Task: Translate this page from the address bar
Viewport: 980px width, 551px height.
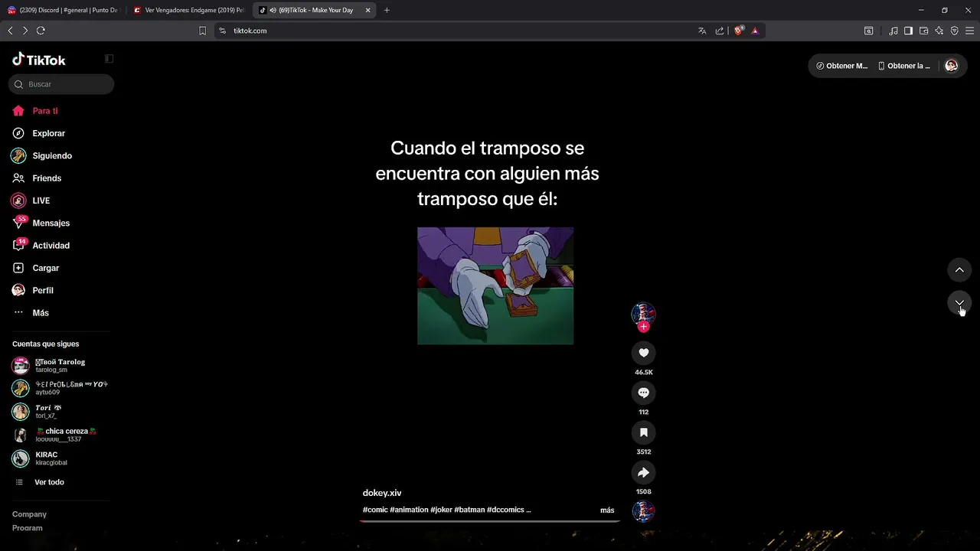Action: pyautogui.click(x=702, y=31)
